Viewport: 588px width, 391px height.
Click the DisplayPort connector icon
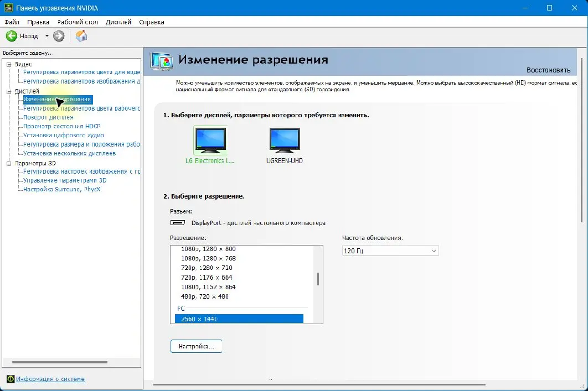point(178,222)
